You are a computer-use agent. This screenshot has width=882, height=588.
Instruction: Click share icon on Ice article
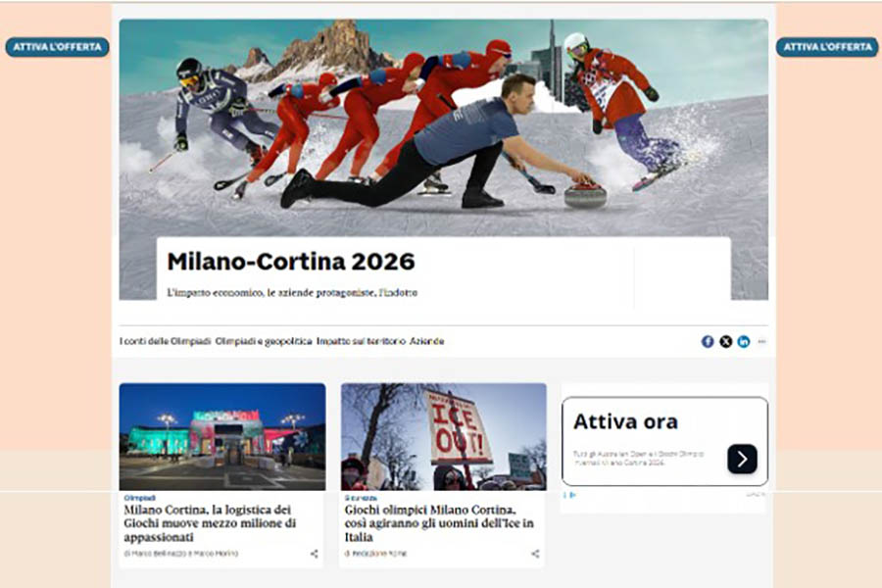tap(535, 554)
